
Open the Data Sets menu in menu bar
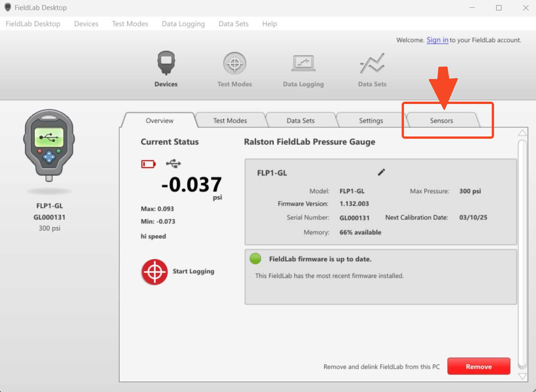pyautogui.click(x=234, y=24)
